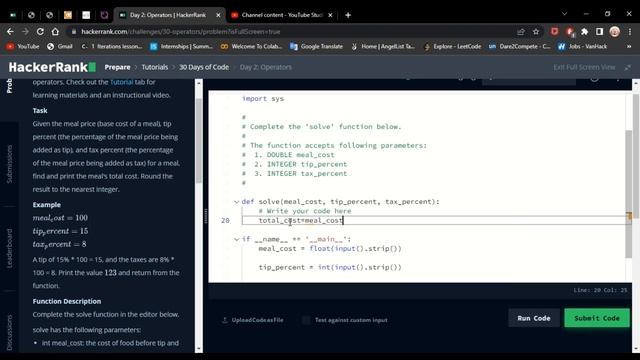
Task: Collapse the if __name__ block fold arrow
Action: (x=236, y=239)
